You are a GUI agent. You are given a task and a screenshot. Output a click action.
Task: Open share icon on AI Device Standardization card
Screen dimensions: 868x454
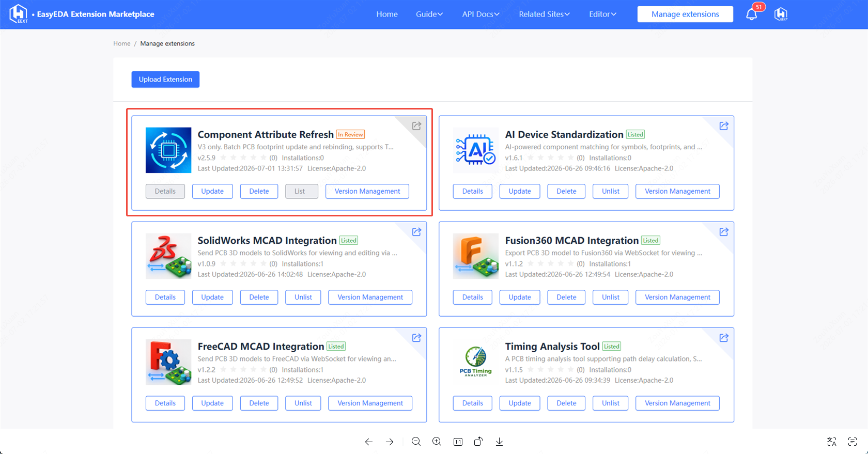[724, 126]
